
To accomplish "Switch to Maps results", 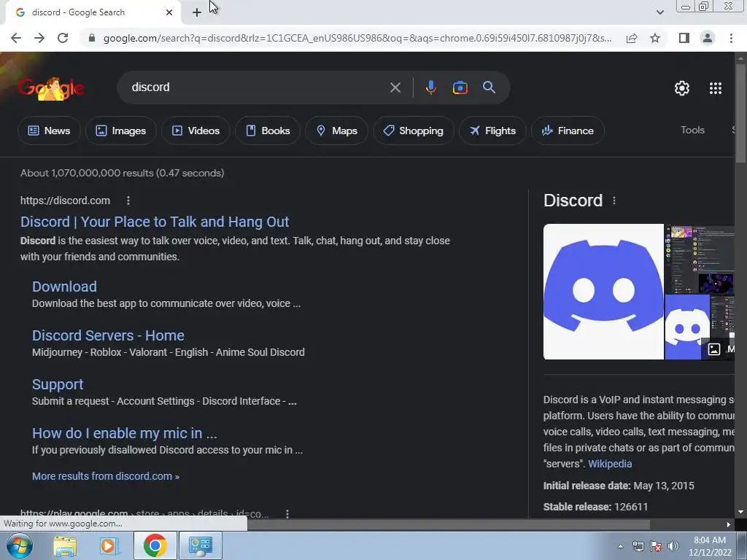I will tap(336, 131).
